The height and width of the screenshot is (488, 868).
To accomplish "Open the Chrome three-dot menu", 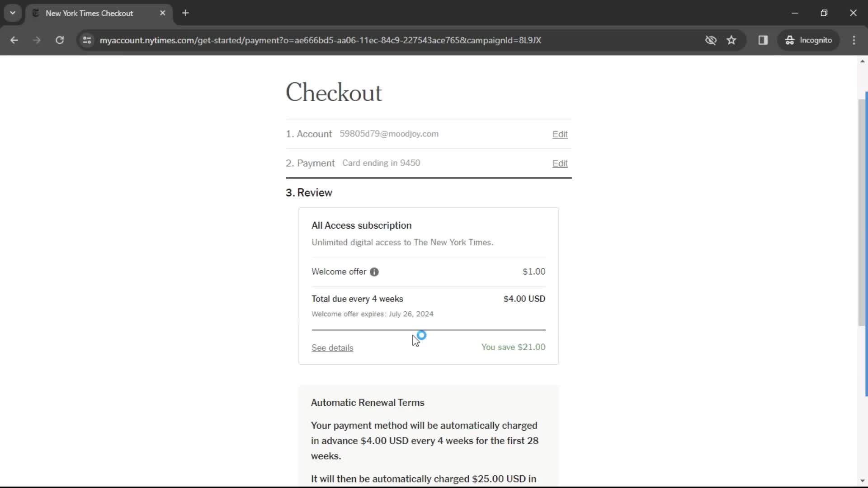I will point(854,40).
